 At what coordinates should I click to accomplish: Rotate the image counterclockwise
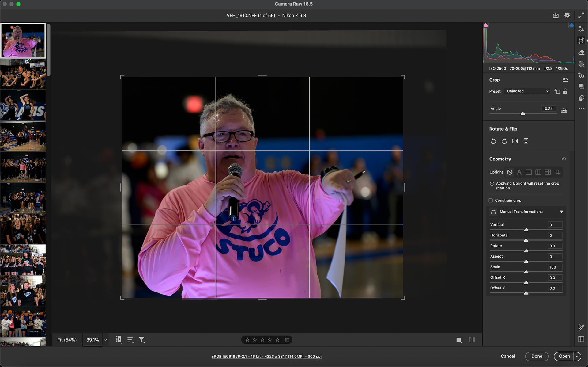coord(493,141)
